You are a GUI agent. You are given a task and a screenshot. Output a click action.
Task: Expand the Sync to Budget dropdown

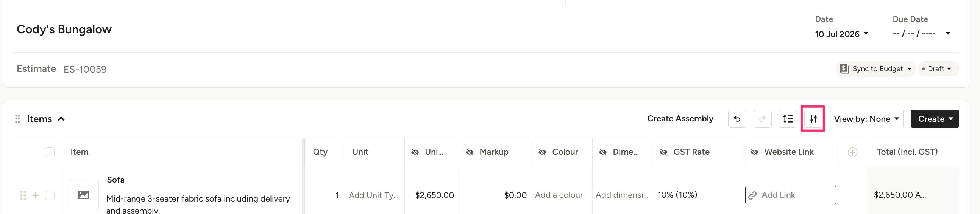(875, 69)
